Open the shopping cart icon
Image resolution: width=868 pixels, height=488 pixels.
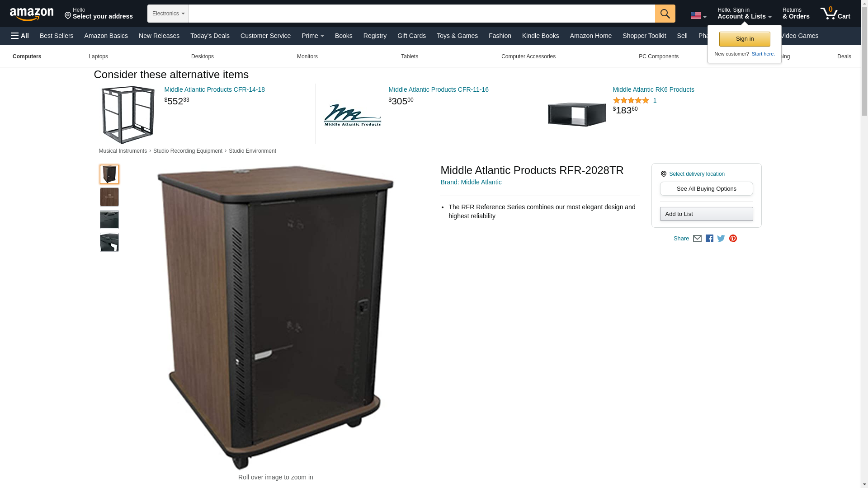[835, 14]
